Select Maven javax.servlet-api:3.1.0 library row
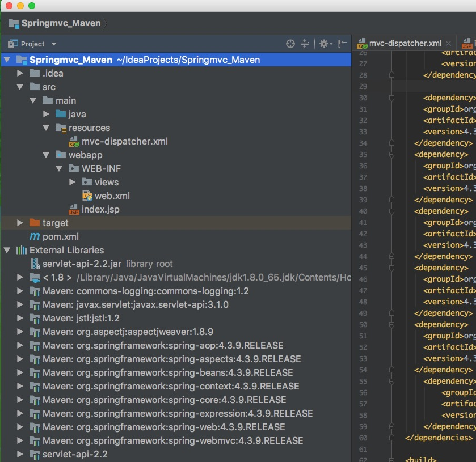Viewport: 476px width, 462px height. click(x=176, y=304)
